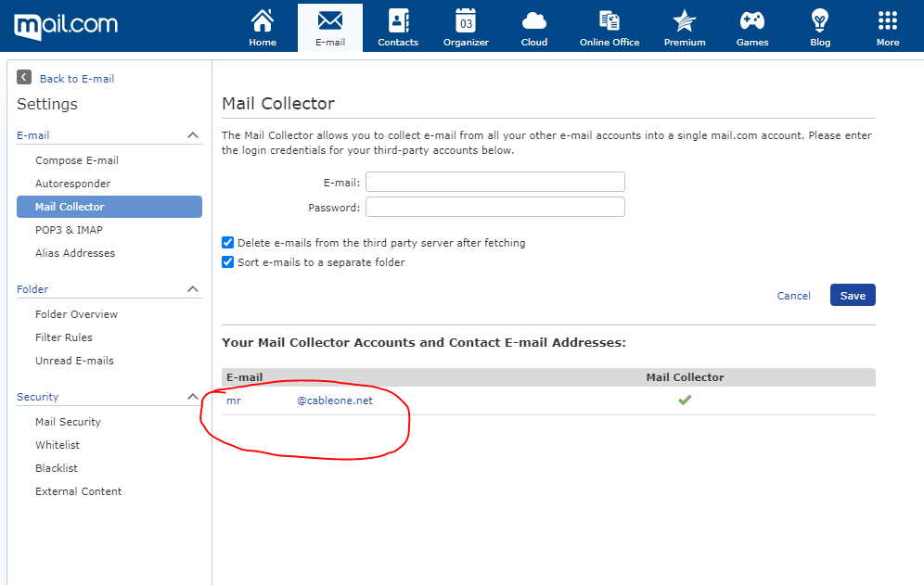Screen dimensions: 924x585
Task: Click the Security section heading link
Action: (x=37, y=397)
